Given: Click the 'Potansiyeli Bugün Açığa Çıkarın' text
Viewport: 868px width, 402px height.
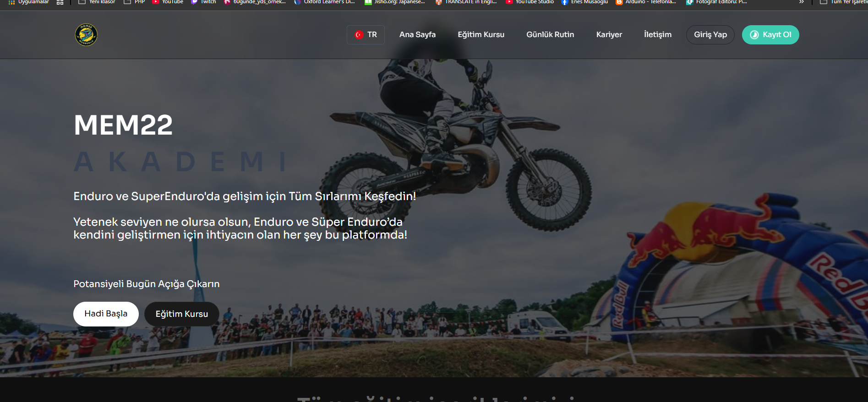Looking at the screenshot, I should pyautogui.click(x=147, y=284).
